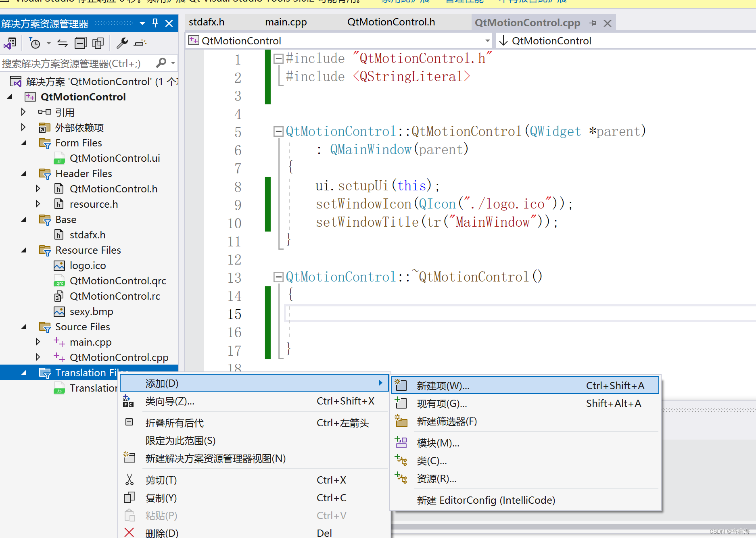Open the 添加(D) submenu
The height and width of the screenshot is (538, 756).
254,383
